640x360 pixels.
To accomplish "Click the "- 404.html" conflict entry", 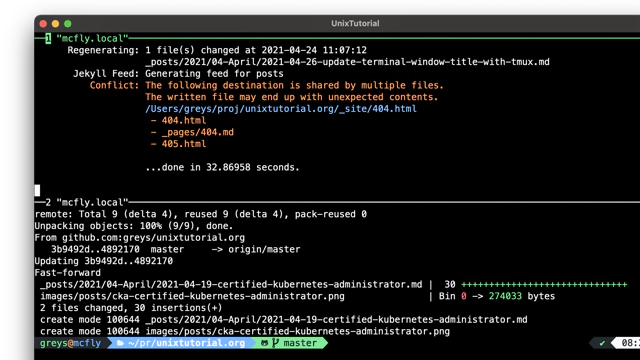I will (x=178, y=120).
